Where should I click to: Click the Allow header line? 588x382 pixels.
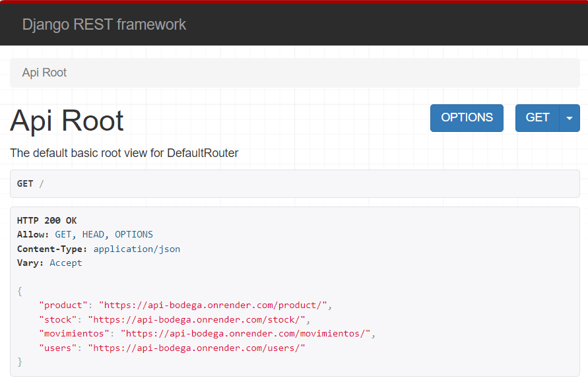[x=84, y=234]
